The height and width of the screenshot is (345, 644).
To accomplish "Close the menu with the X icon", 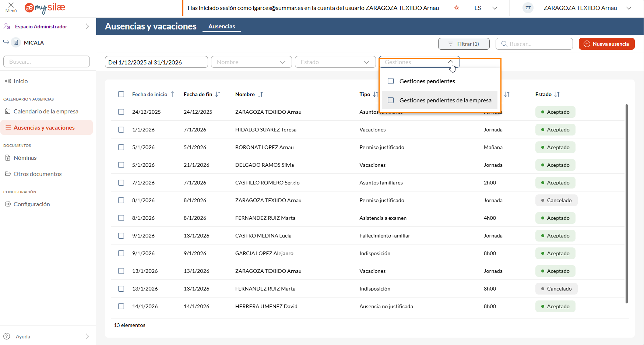I will (x=11, y=6).
